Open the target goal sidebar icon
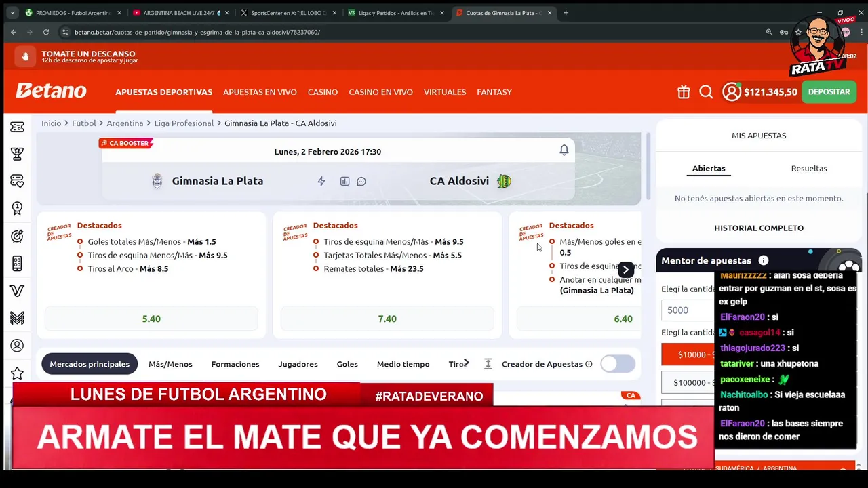The height and width of the screenshot is (488, 868). 17,236
